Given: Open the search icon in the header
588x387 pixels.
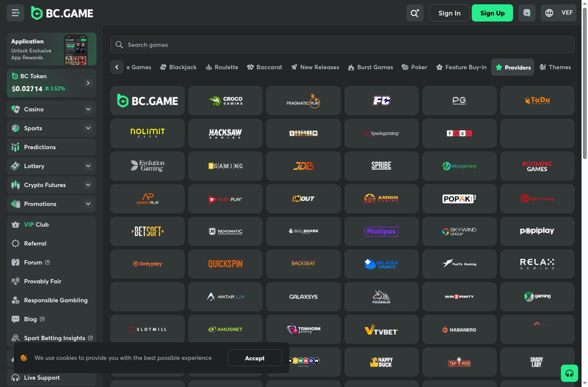Looking at the screenshot, I should tap(415, 13).
